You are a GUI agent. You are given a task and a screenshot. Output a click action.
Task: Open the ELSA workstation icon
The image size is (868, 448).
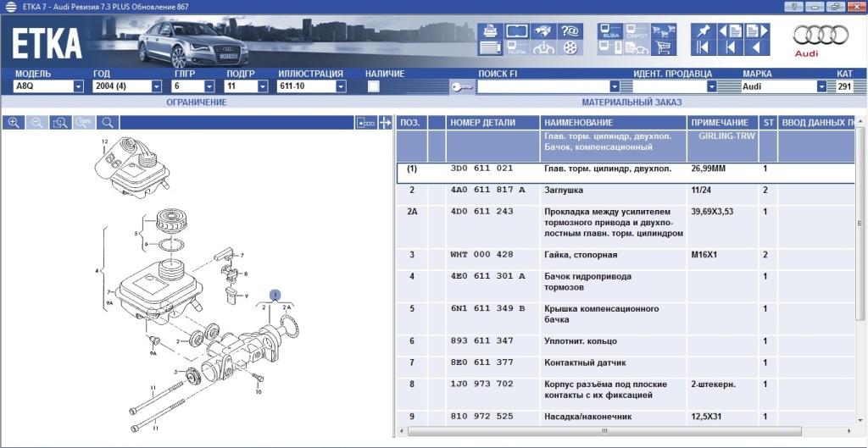click(x=610, y=32)
